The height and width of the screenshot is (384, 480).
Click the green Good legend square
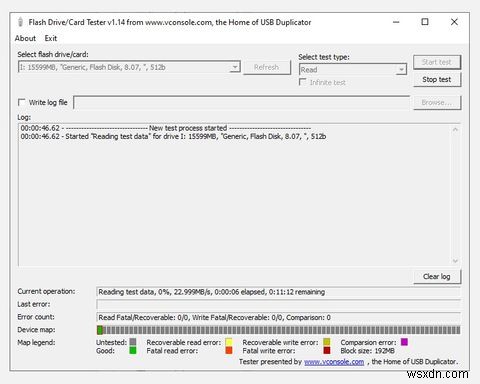coord(133,350)
